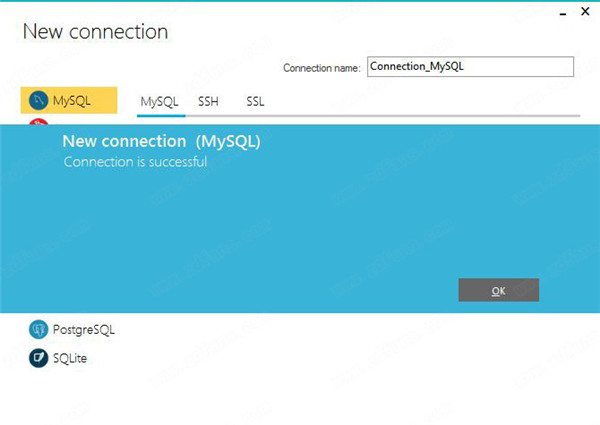Choose the PostgreSQL label in the database list
The width and height of the screenshot is (600, 425).
point(84,330)
